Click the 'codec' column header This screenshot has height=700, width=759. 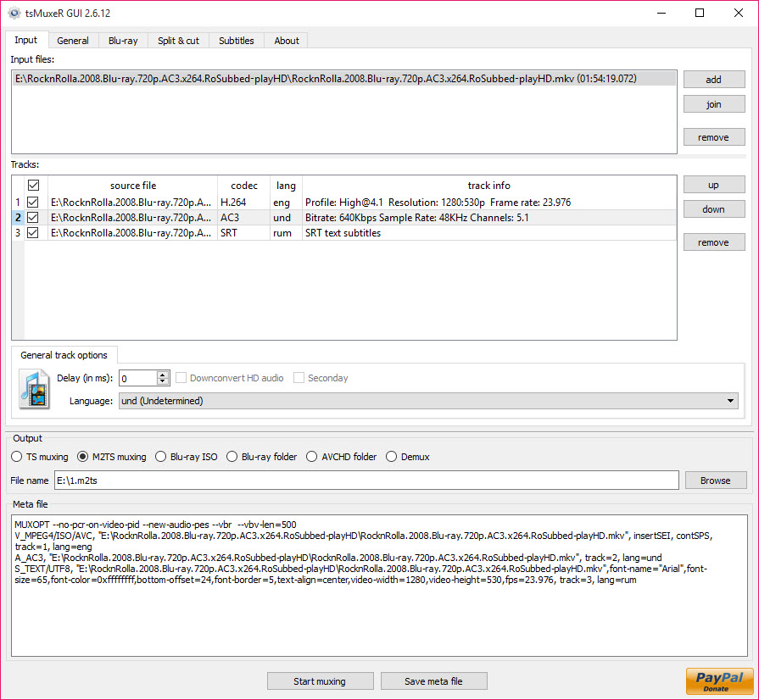[x=244, y=186]
